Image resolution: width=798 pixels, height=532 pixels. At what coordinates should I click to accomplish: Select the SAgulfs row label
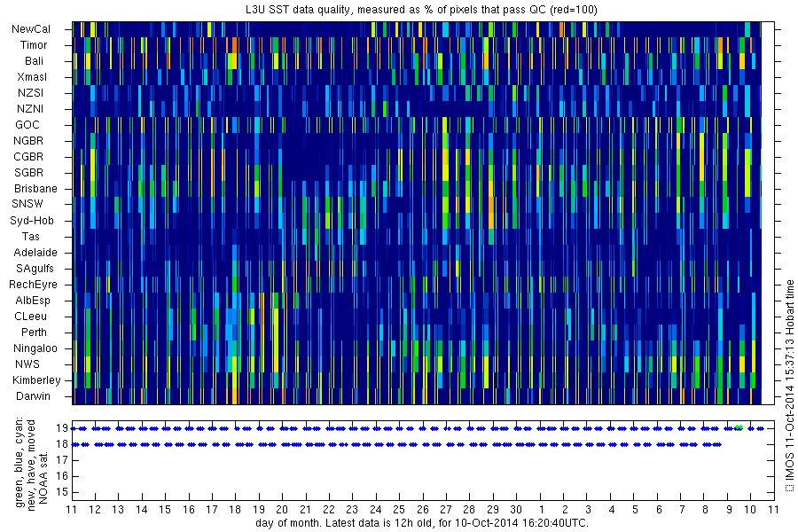[35, 269]
